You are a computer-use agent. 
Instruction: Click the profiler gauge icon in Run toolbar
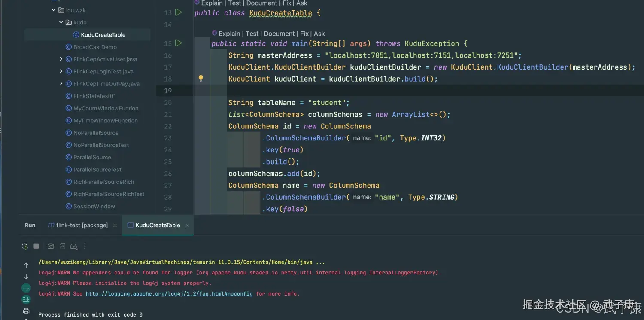pyautogui.click(x=73, y=246)
